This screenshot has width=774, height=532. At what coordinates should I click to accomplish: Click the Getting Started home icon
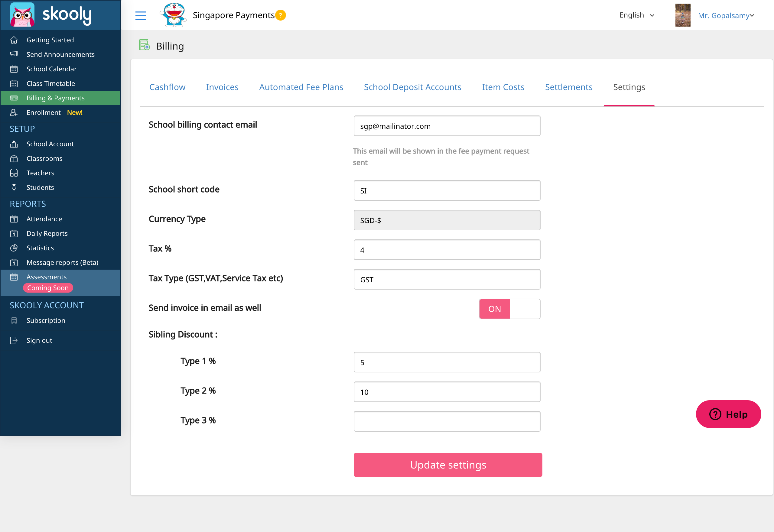[x=14, y=40]
